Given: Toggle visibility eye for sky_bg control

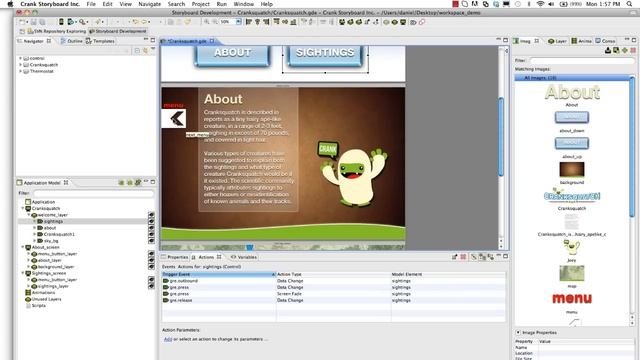Looking at the screenshot, I should point(151,241).
